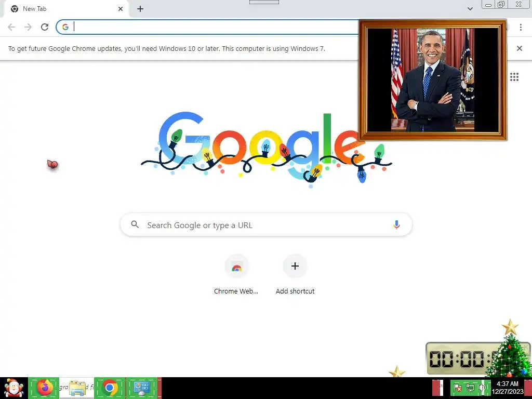
Task: Click the magnifier icon in search box
Action: [135, 224]
